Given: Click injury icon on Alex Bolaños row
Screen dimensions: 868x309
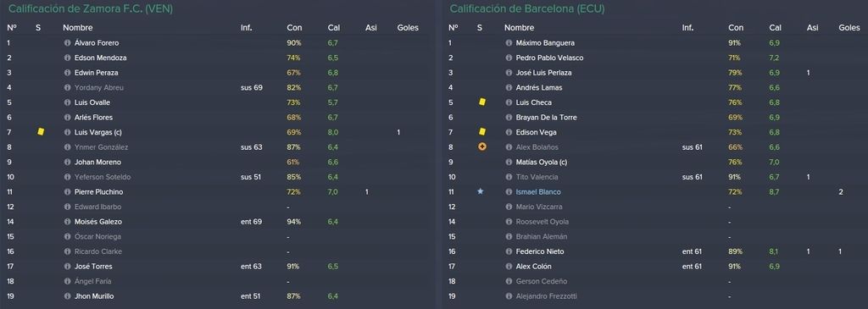Looking at the screenshot, I should click(482, 147).
